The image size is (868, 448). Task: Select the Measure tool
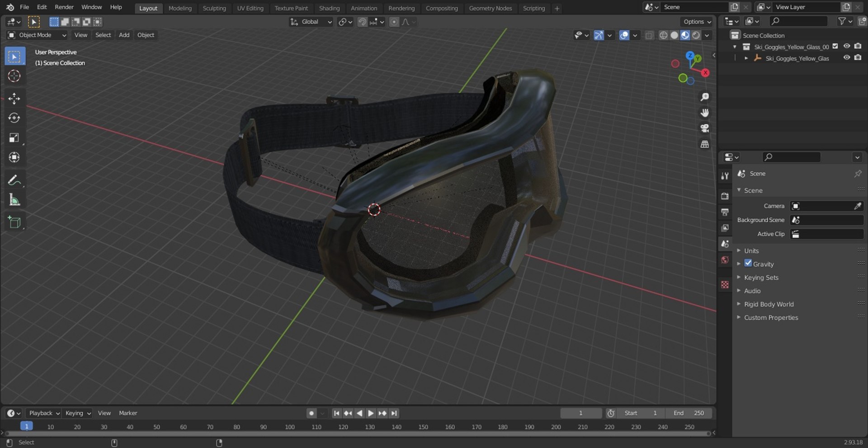tap(14, 199)
